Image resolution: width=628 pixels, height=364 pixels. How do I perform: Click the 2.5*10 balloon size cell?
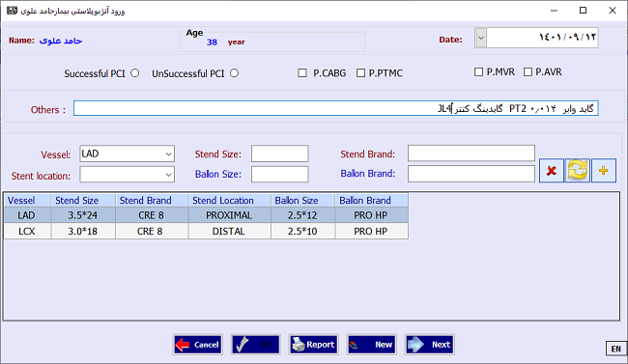click(302, 231)
